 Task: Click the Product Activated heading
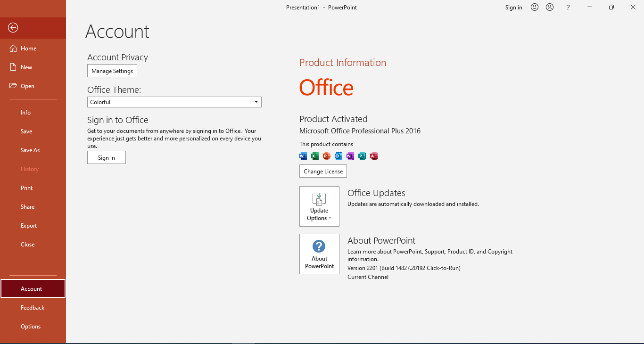click(333, 119)
